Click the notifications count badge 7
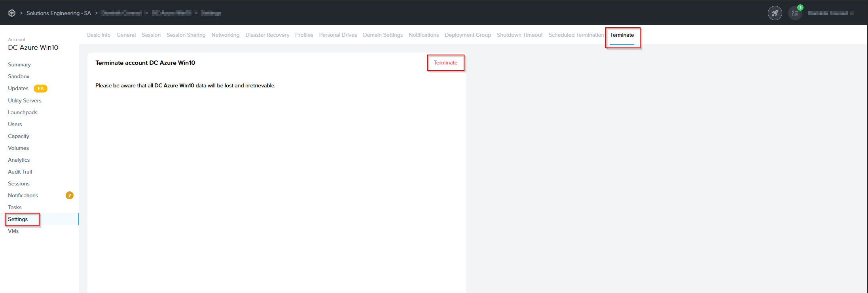The image size is (868, 293). pyautogui.click(x=70, y=195)
